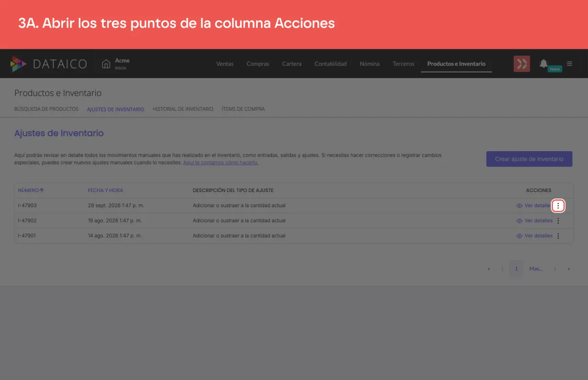Screen dimensions: 588x380
Task: Switch to Ítems de Compra tab
Action: pos(243,109)
